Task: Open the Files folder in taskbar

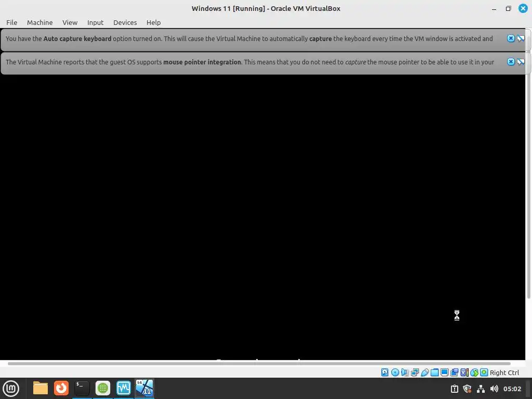Action: click(x=41, y=388)
